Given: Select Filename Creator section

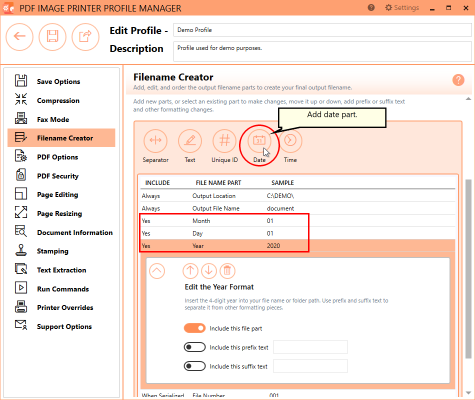Looking at the screenshot, I should tap(62, 138).
